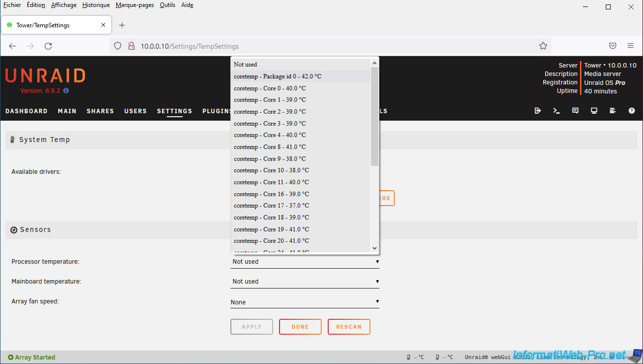The height and width of the screenshot is (364, 643).
Task: Choose "Not used" in open dropdown list
Action: 245,65
